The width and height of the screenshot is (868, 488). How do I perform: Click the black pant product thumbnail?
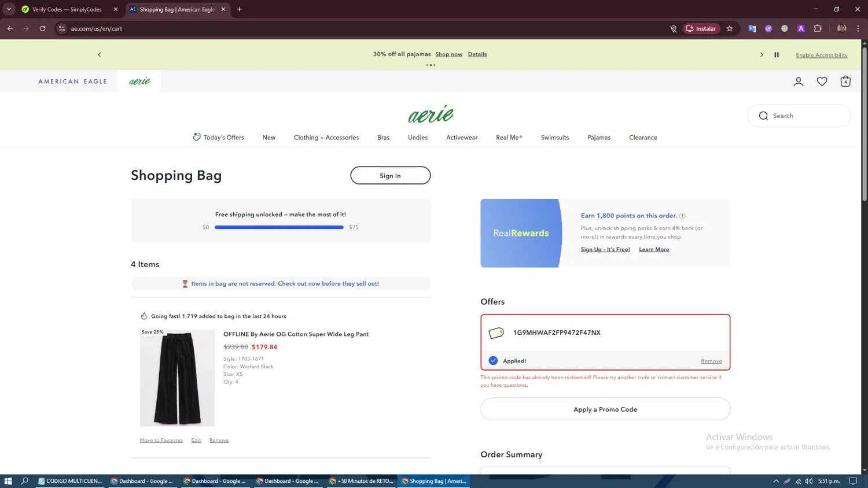tap(177, 378)
